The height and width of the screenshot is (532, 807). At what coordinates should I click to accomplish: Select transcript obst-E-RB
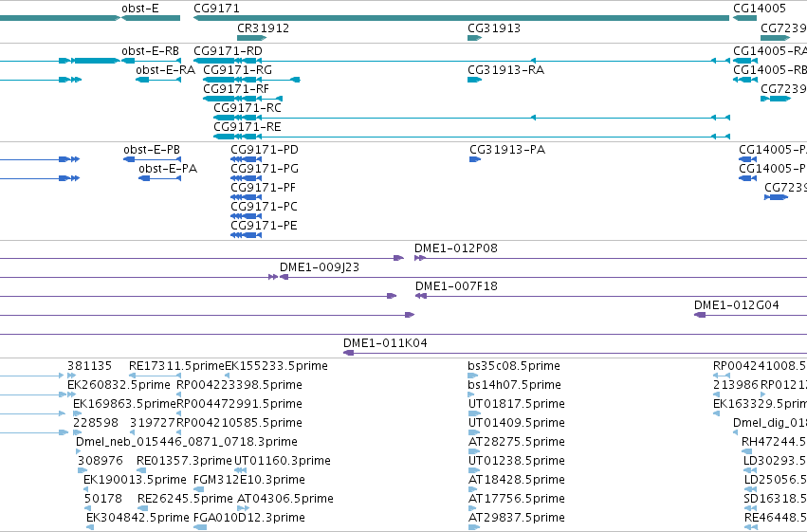pyautogui.click(x=151, y=61)
